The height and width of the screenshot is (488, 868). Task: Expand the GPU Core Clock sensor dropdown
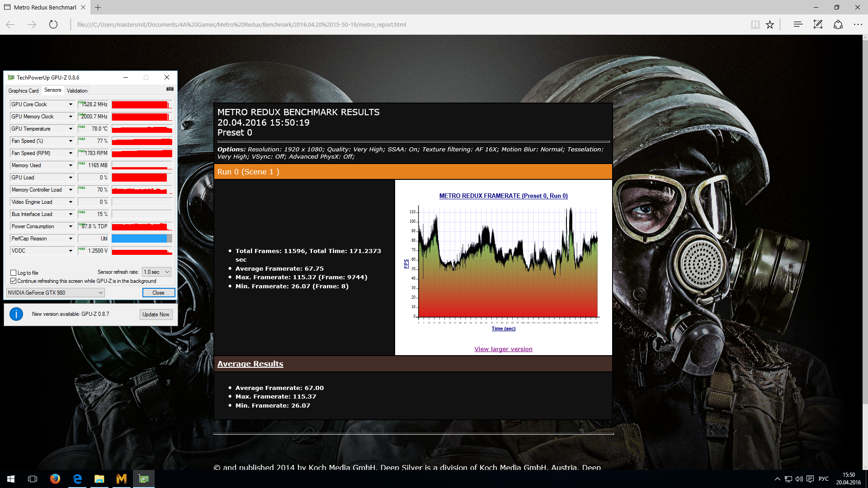pyautogui.click(x=71, y=104)
